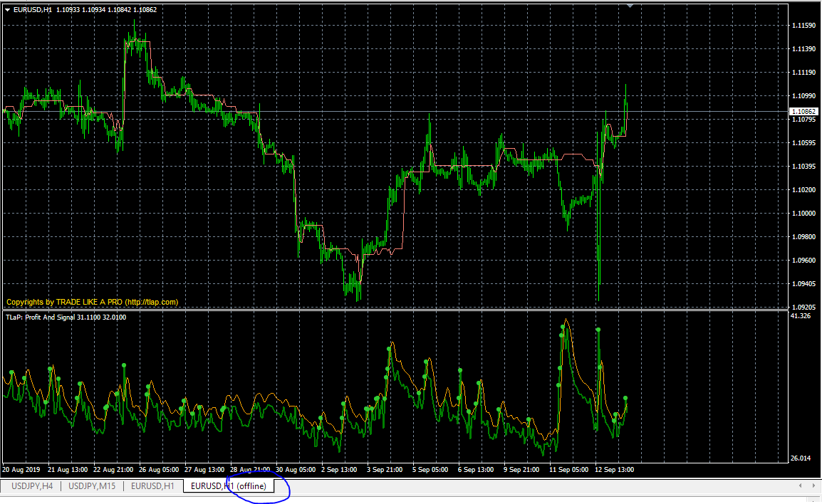Click the 5 Sep 05:00 time label
This screenshot has height=504, width=822.
pyautogui.click(x=430, y=469)
